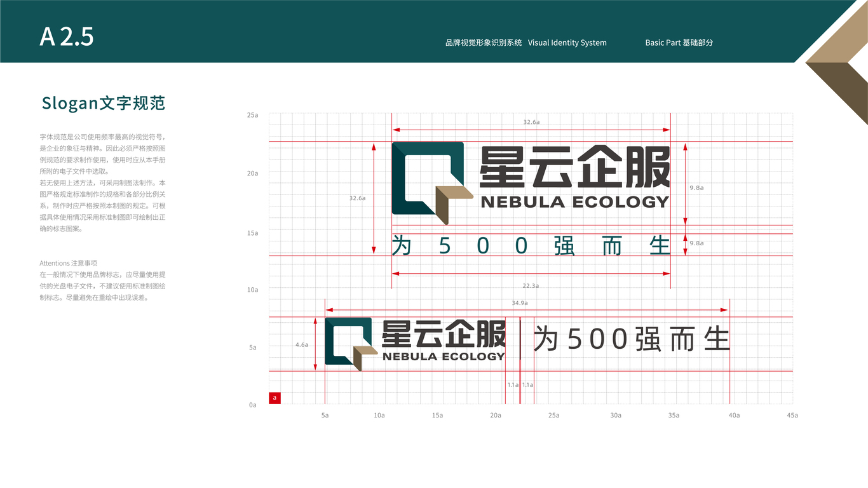Click the 'Attentions 注意事项' subheading
This screenshot has height=488, width=868.
[x=68, y=263]
